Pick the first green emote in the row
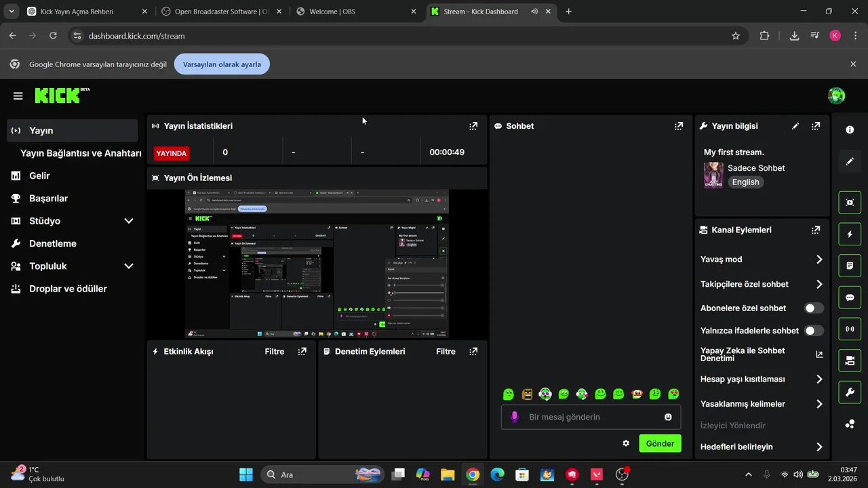 point(509,394)
